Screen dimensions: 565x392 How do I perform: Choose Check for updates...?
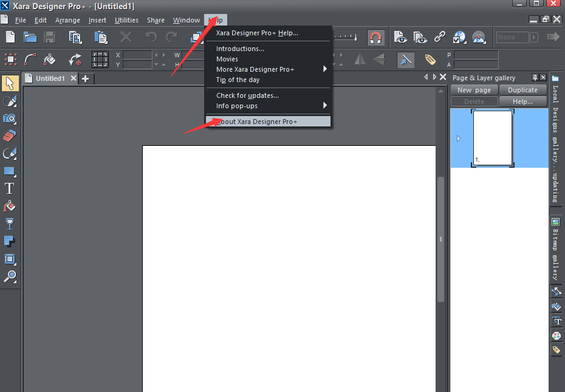point(268,95)
